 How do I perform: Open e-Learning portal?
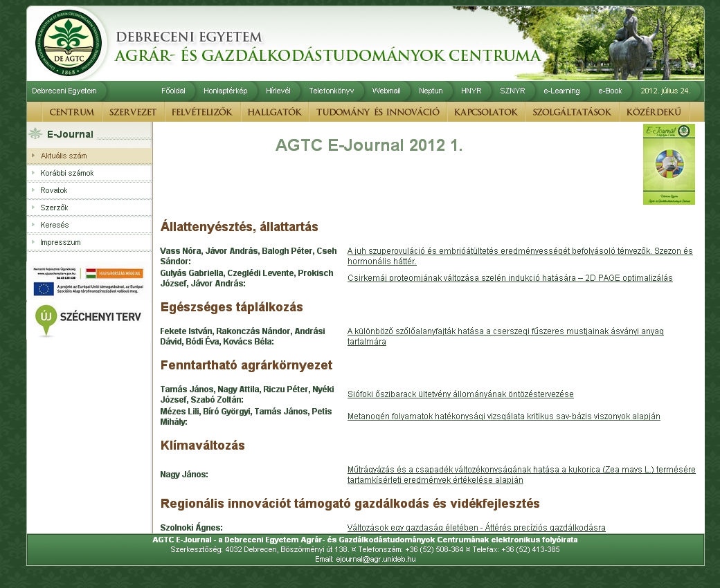pos(561,91)
